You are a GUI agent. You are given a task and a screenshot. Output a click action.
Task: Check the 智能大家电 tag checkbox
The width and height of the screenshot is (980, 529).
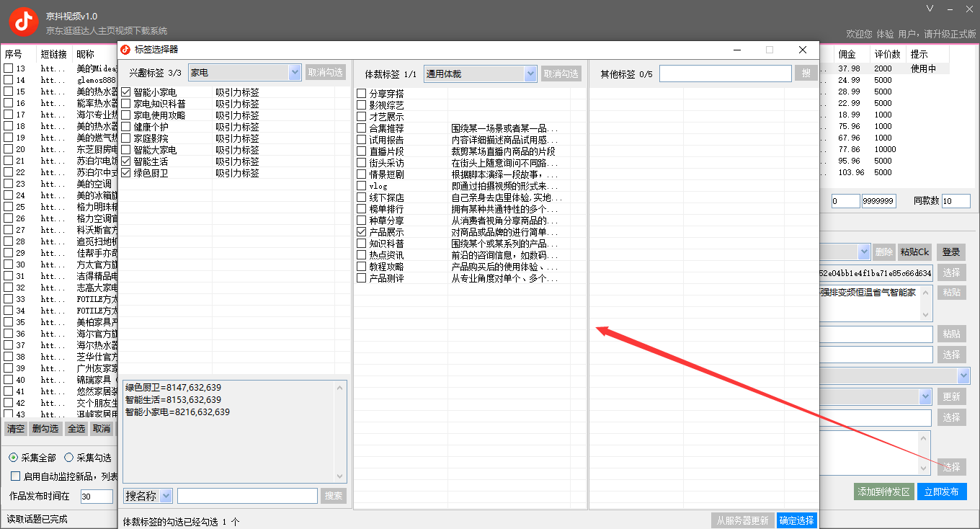(126, 150)
